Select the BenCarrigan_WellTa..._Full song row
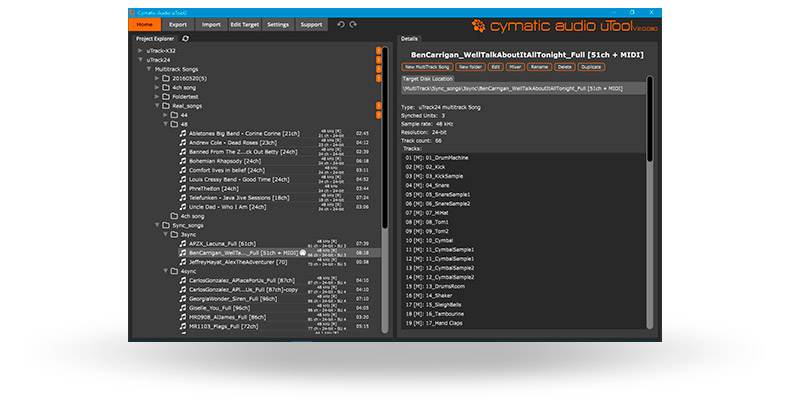The width and height of the screenshot is (790, 400). point(280,253)
